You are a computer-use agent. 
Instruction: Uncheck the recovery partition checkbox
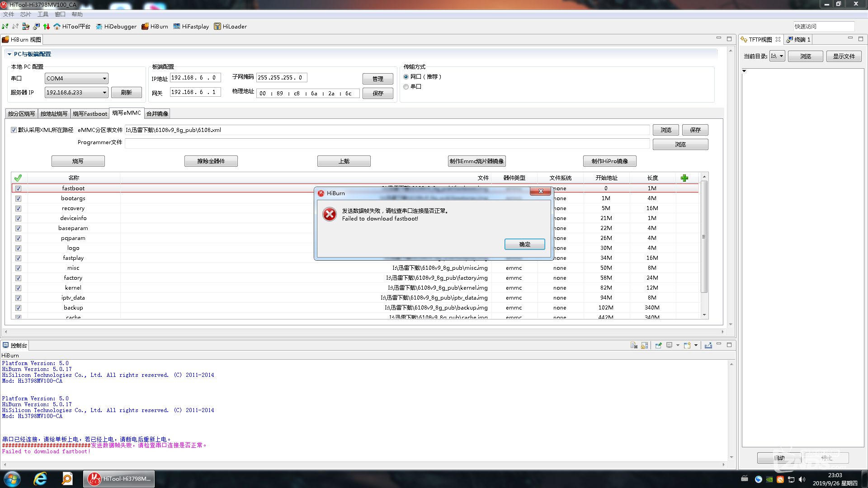point(18,208)
